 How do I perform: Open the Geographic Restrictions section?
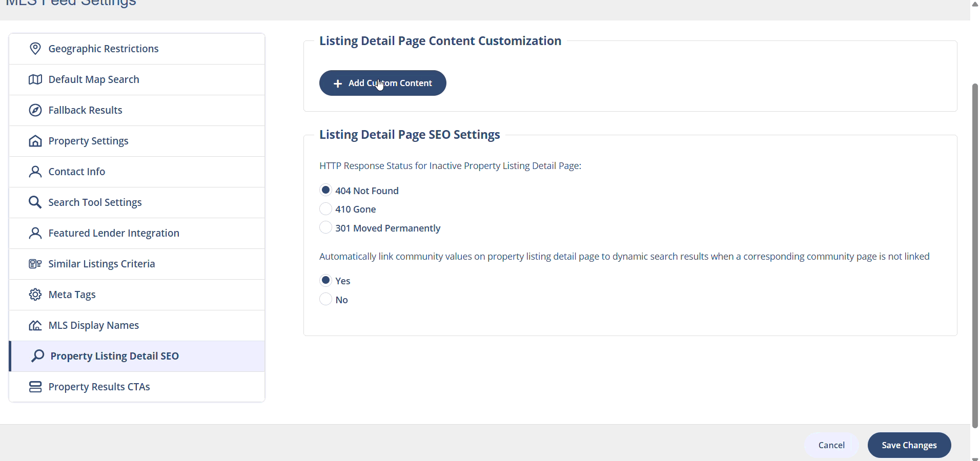pos(137,49)
